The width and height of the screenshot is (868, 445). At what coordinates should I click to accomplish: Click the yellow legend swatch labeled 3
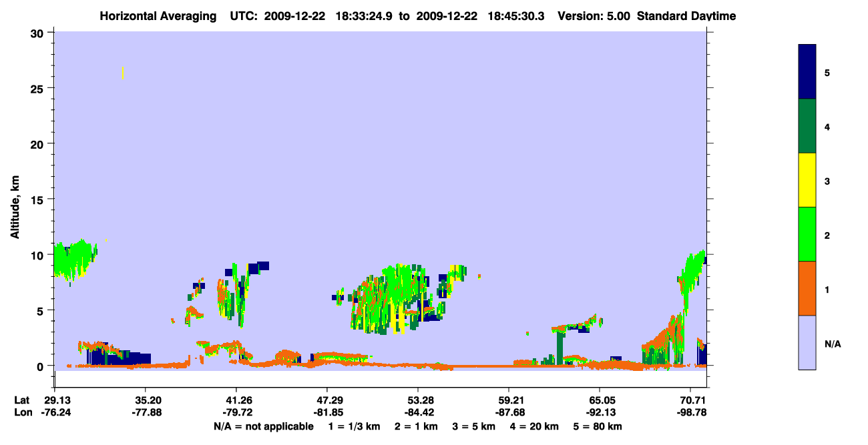(807, 180)
